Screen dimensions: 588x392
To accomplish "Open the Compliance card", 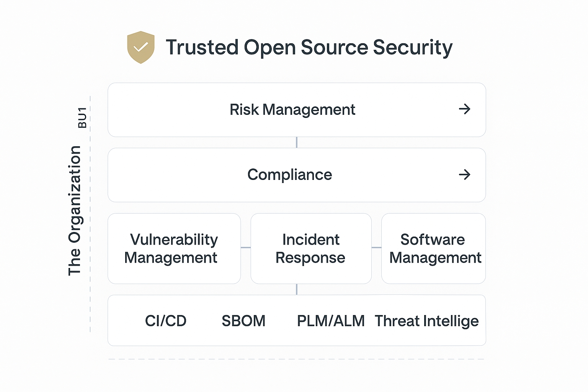I will [x=289, y=175].
